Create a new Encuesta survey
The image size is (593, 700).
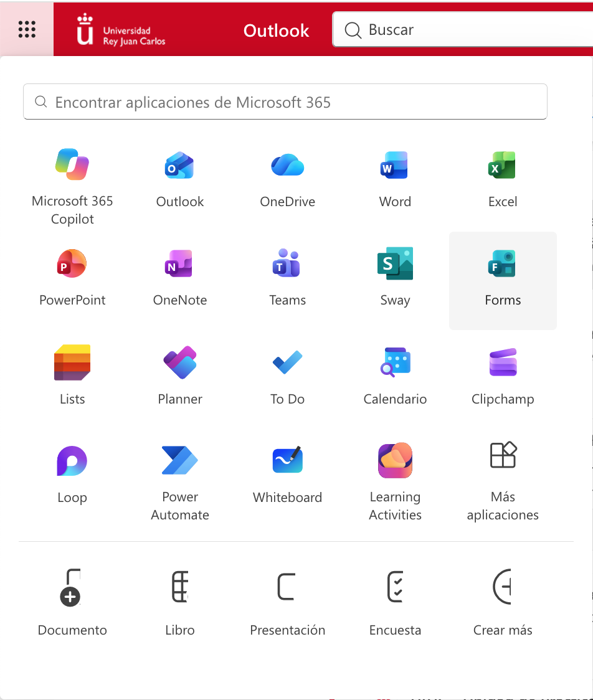click(x=395, y=602)
